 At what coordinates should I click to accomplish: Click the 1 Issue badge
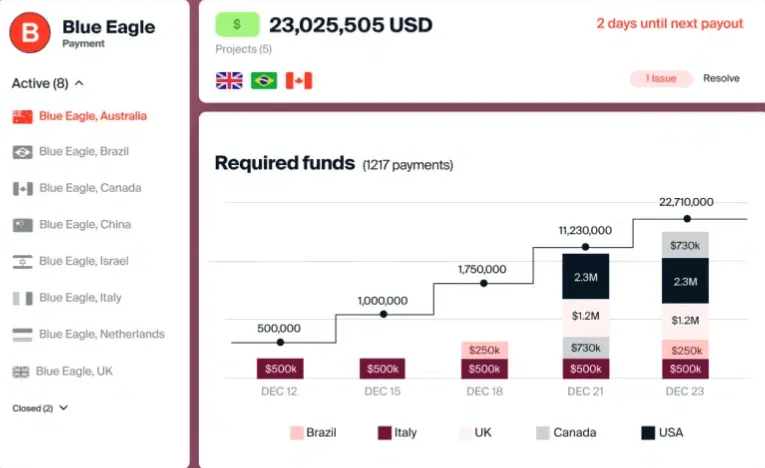click(x=661, y=79)
